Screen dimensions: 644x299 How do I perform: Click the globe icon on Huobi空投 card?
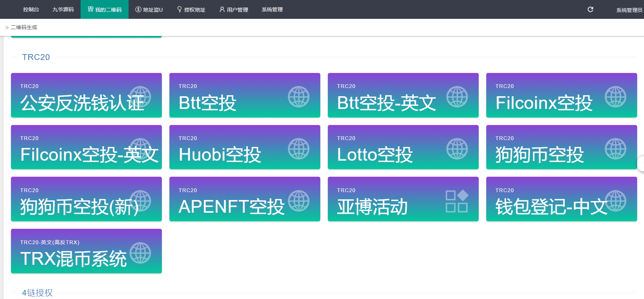(298, 149)
